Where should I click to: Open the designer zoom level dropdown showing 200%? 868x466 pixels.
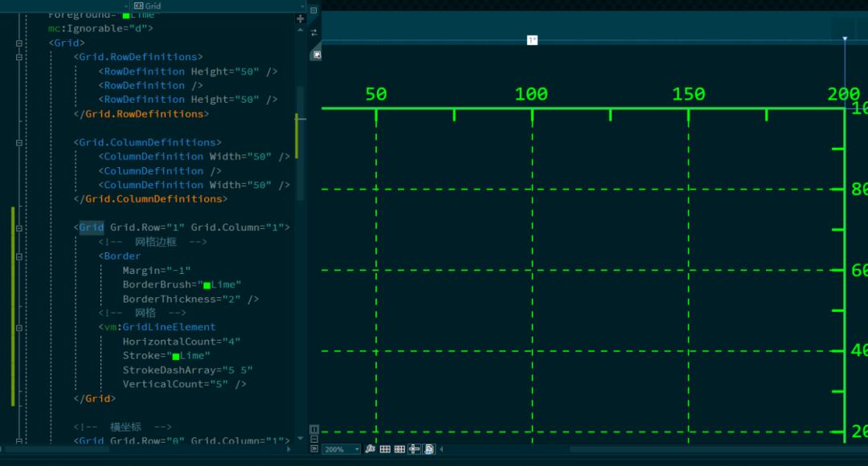tap(341, 449)
